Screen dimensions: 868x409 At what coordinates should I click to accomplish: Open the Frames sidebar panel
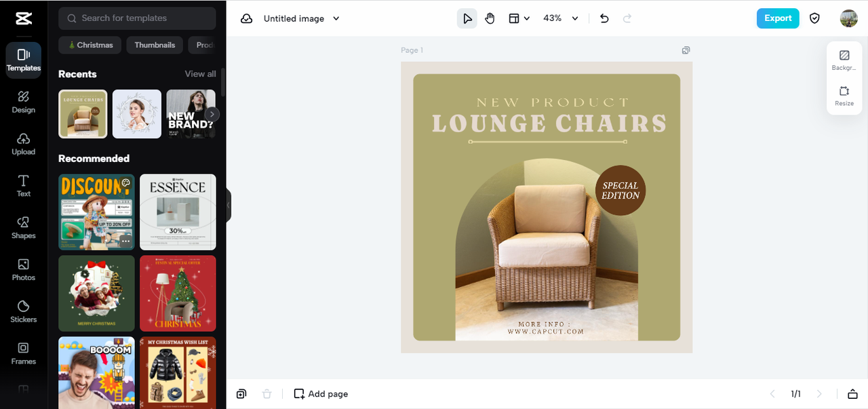tap(23, 353)
